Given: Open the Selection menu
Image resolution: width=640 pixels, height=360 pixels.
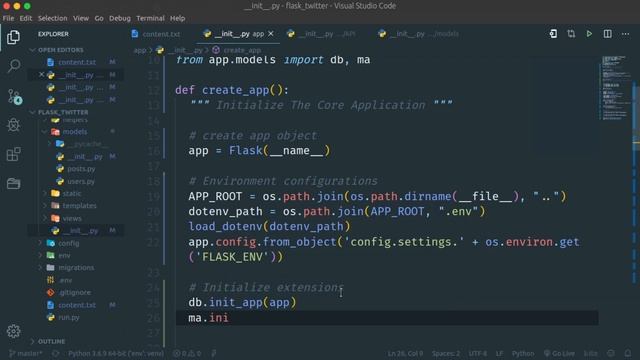Looking at the screenshot, I should (x=52, y=18).
